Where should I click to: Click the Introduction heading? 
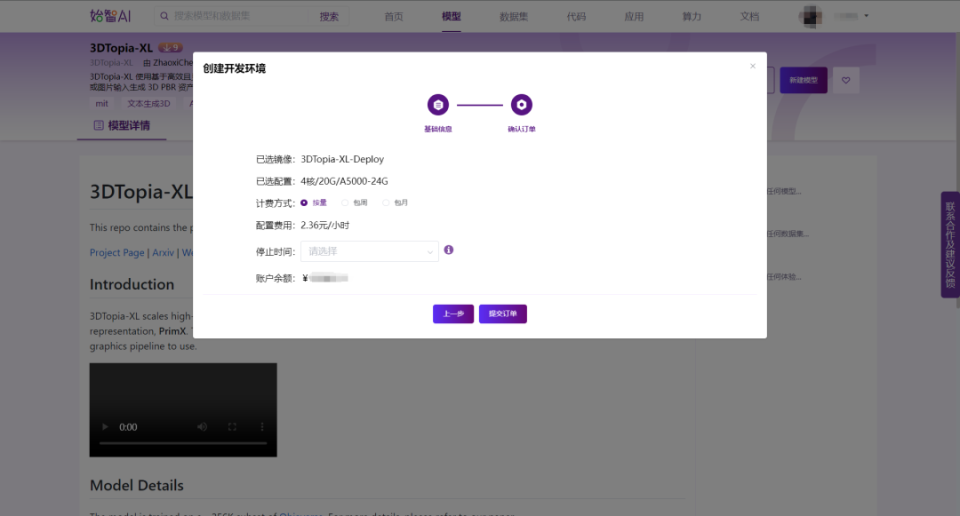[132, 284]
